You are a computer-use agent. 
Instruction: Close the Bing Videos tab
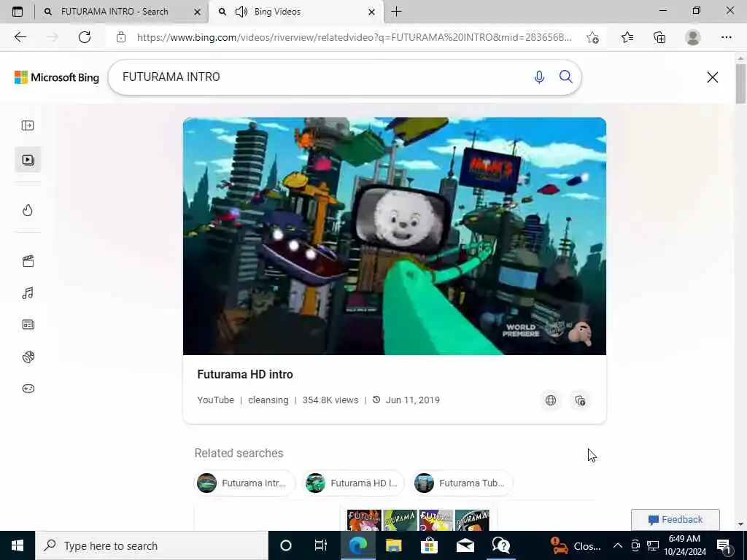371,12
